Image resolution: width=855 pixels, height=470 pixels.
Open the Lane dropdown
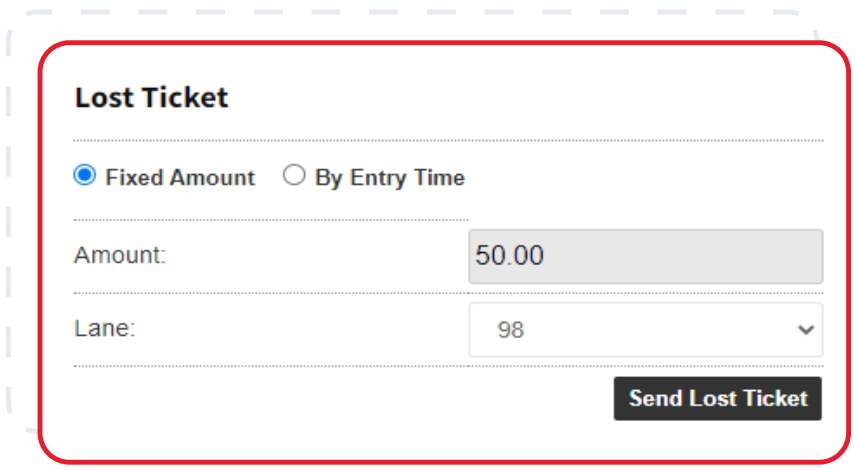pos(645,330)
